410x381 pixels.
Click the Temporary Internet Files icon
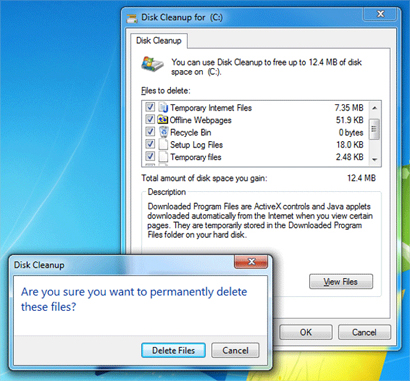(163, 108)
